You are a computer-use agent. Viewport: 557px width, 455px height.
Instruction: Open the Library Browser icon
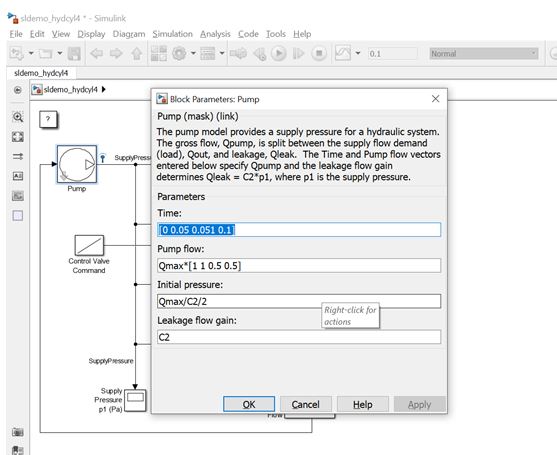(x=159, y=54)
